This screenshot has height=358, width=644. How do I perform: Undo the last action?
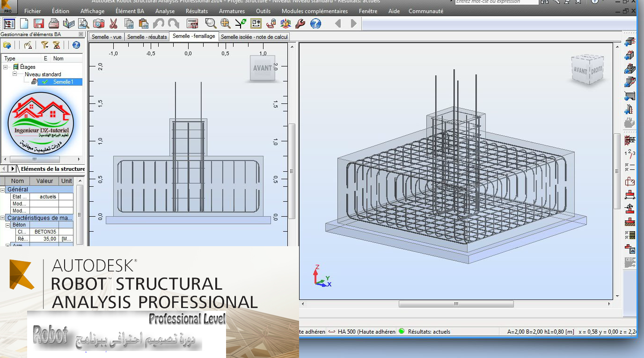pyautogui.click(x=159, y=23)
